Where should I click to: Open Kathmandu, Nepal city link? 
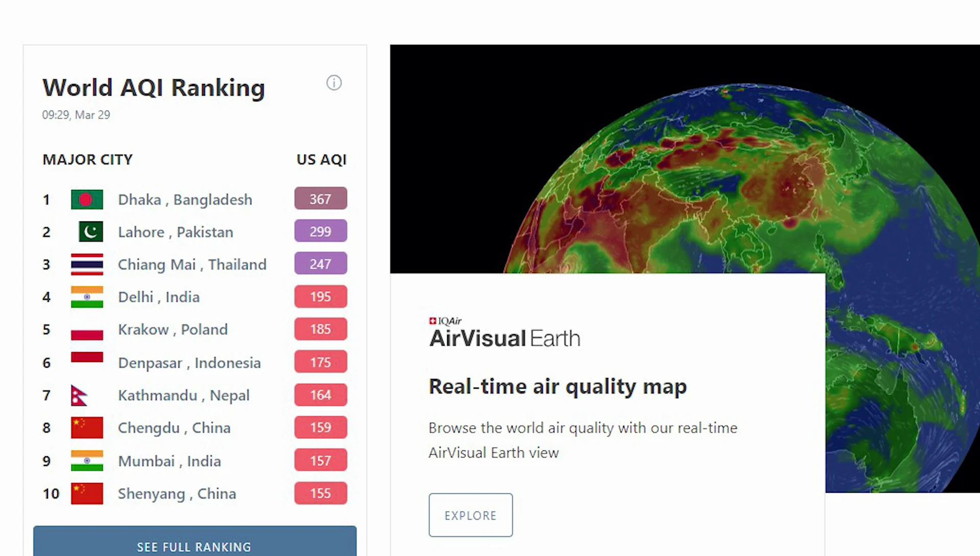[x=184, y=395]
